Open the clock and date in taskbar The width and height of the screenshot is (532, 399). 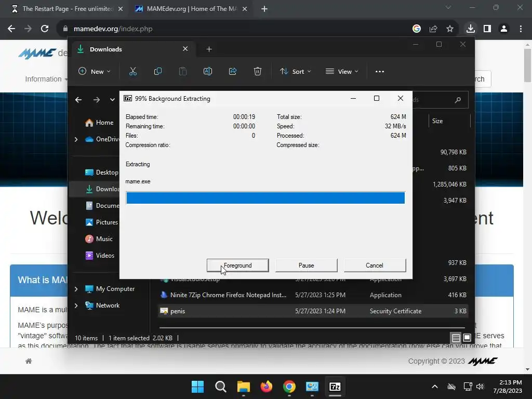(x=508, y=387)
